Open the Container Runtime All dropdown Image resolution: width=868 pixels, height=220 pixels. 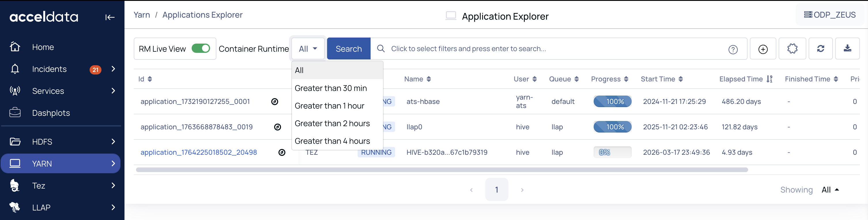click(x=308, y=49)
